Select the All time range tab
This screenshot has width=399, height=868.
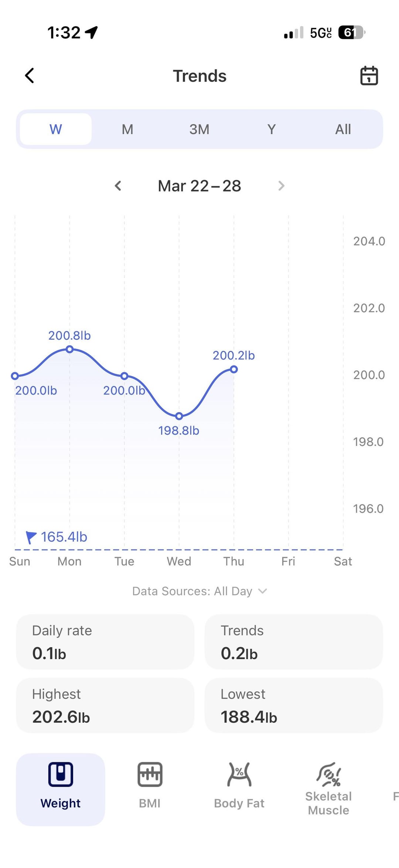pyautogui.click(x=343, y=129)
